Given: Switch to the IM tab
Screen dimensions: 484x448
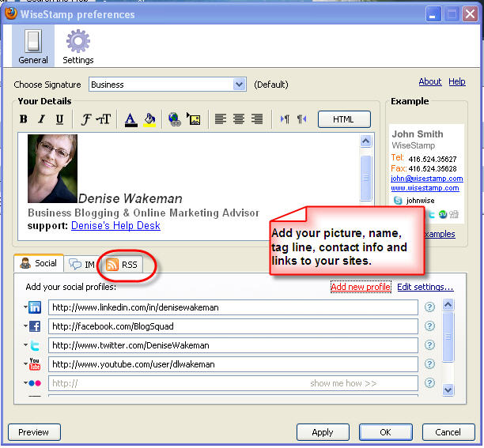Looking at the screenshot, I should pyautogui.click(x=81, y=265).
